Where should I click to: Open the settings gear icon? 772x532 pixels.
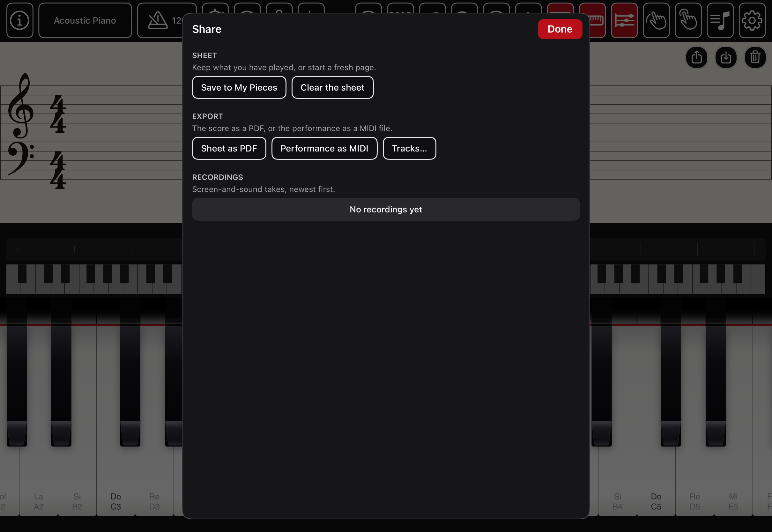pos(752,21)
